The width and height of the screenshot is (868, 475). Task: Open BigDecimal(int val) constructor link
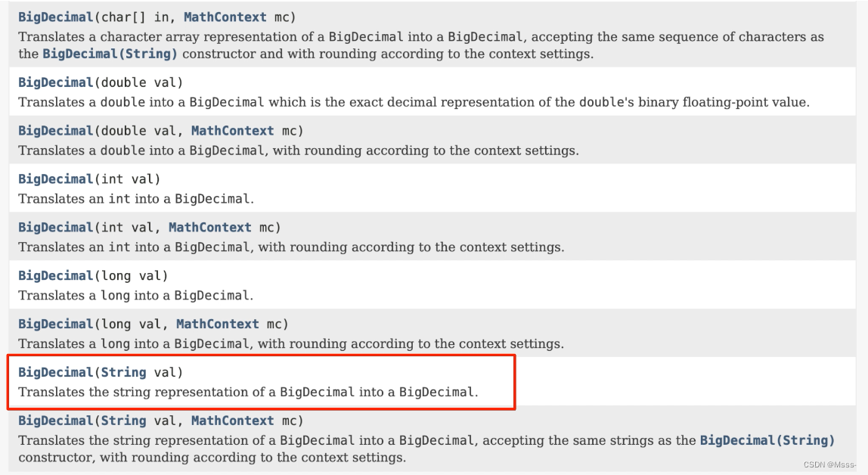(x=56, y=179)
